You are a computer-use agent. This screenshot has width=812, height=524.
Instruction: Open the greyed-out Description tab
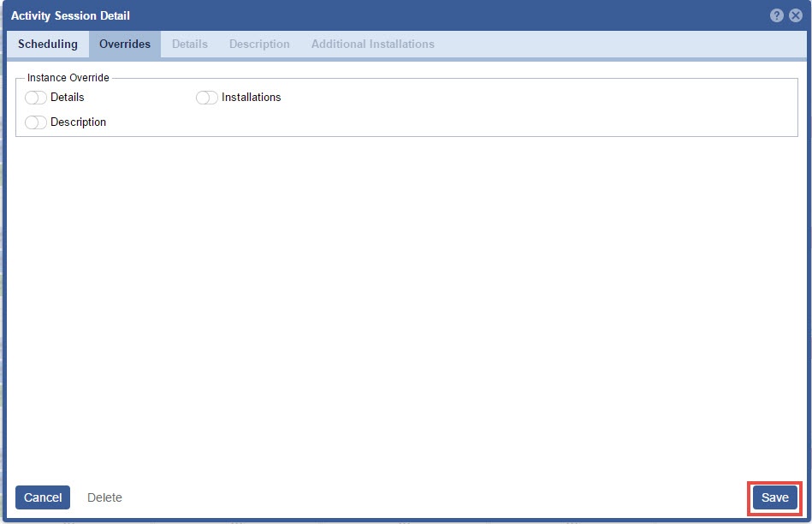tap(259, 44)
